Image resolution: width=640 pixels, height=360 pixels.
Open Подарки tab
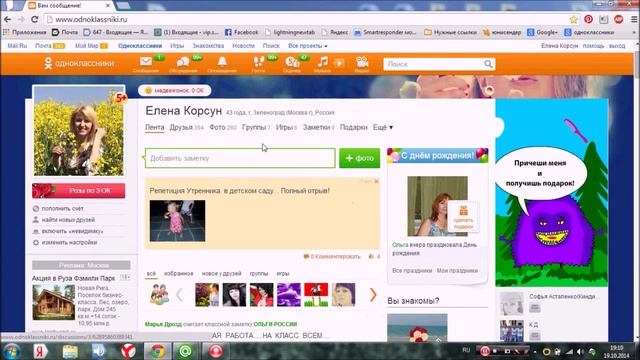coord(353,127)
